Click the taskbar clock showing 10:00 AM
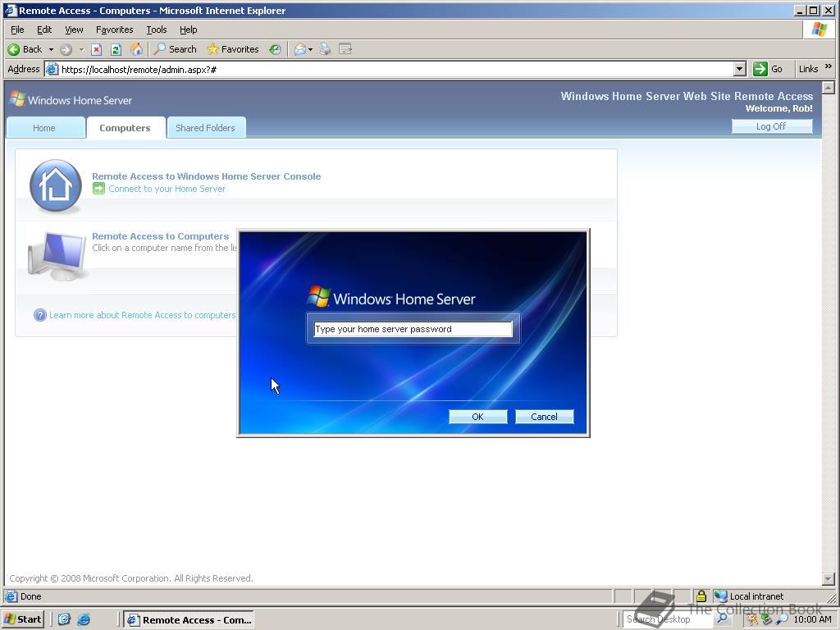The height and width of the screenshot is (630, 840). 813,619
